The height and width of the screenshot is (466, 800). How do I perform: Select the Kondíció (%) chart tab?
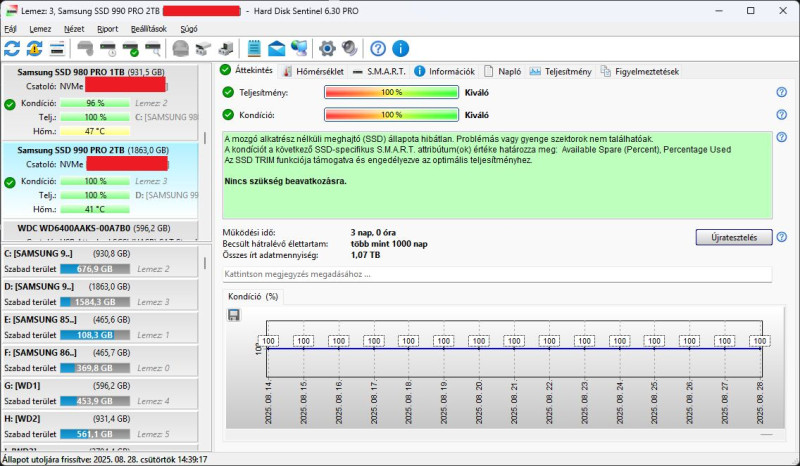pos(253,297)
